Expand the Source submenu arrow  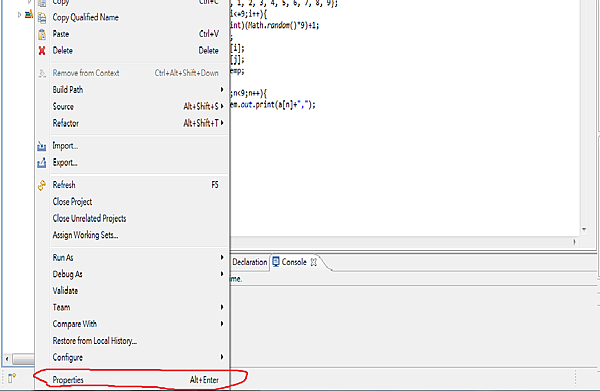222,106
